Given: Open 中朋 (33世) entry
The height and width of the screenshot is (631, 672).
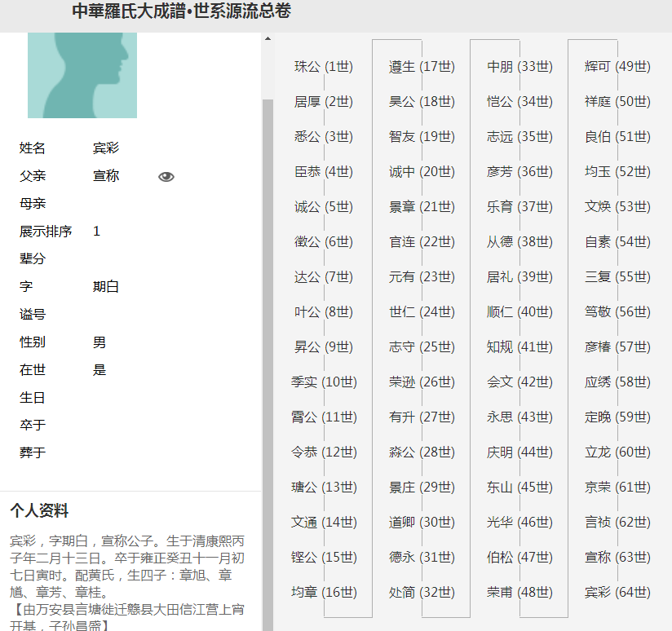Looking at the screenshot, I should coord(519,67).
